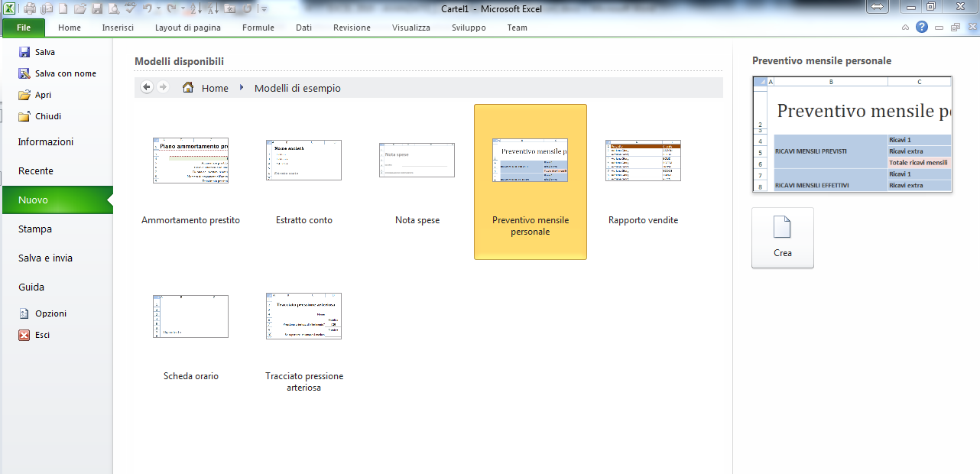
Task: Click the sort Z to A descending icon
Action: point(213,8)
